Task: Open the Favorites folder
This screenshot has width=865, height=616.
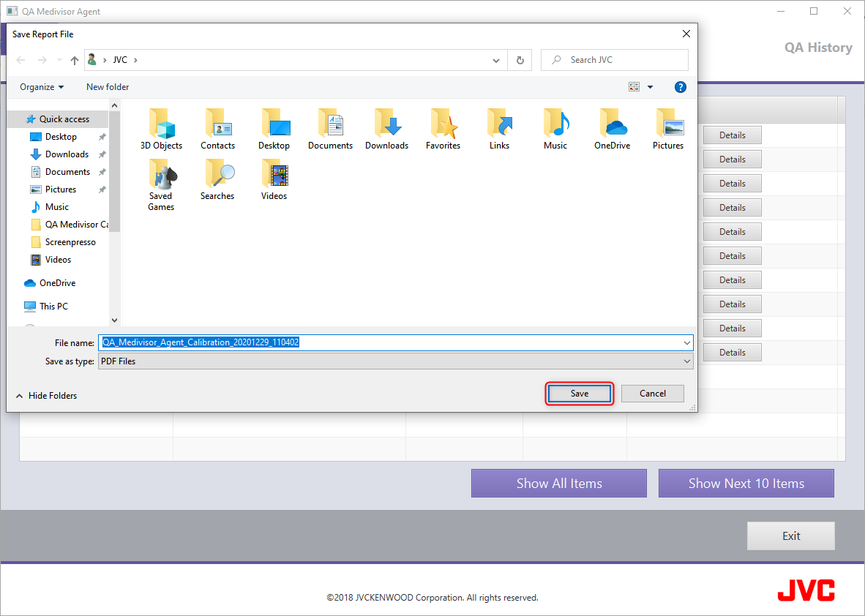Action: coord(443,129)
